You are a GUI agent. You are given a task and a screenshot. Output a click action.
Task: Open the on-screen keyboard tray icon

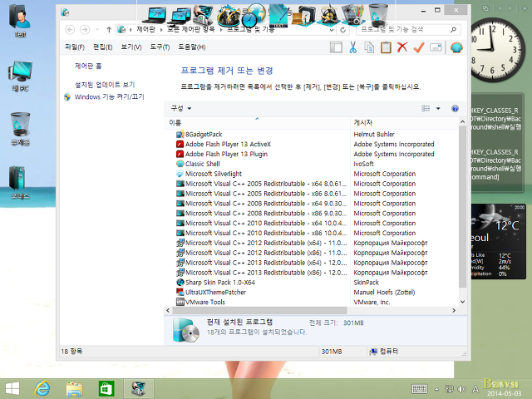(420, 390)
